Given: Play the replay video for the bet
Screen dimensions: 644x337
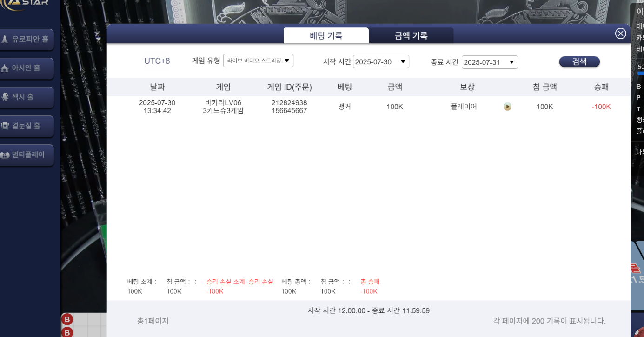Looking at the screenshot, I should [507, 107].
